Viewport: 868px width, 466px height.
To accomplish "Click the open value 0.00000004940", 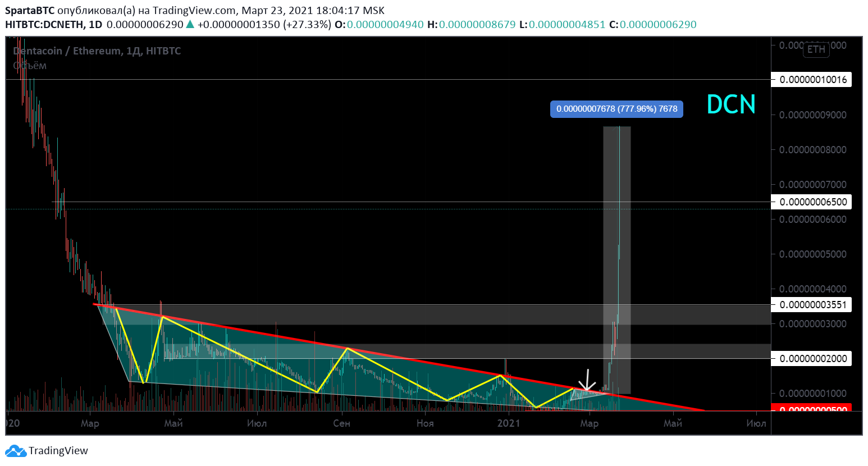I will click(385, 25).
